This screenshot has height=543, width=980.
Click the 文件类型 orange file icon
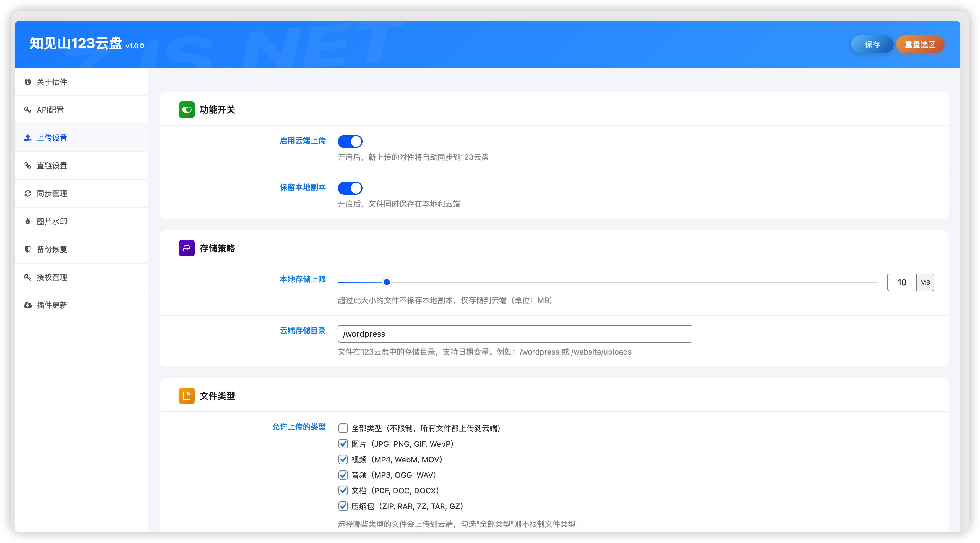tap(186, 396)
